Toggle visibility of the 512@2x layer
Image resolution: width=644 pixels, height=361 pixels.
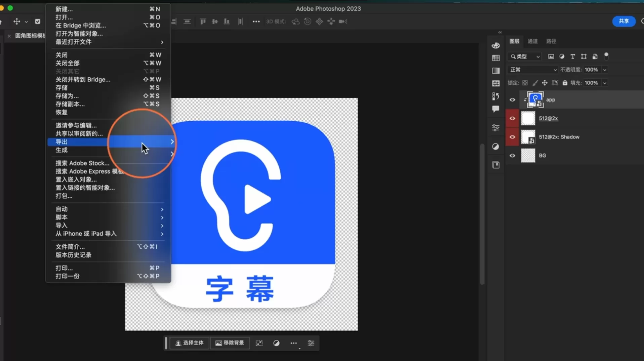(512, 118)
